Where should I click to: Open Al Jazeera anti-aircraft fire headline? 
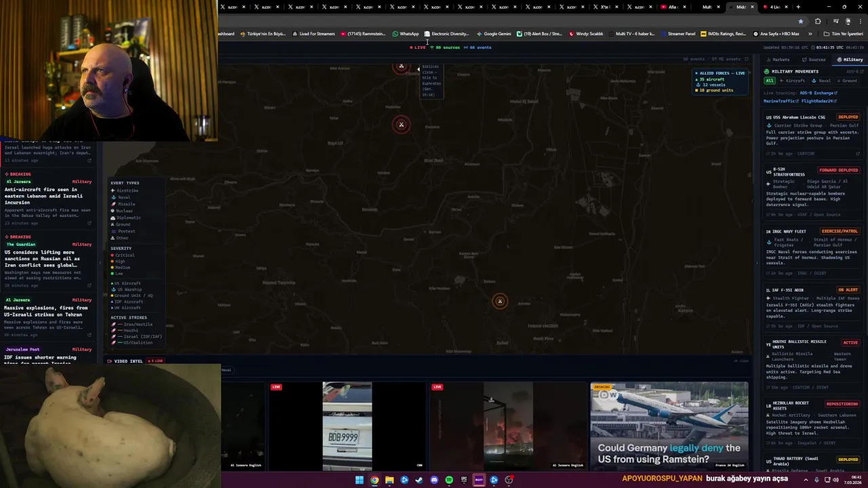click(x=43, y=195)
